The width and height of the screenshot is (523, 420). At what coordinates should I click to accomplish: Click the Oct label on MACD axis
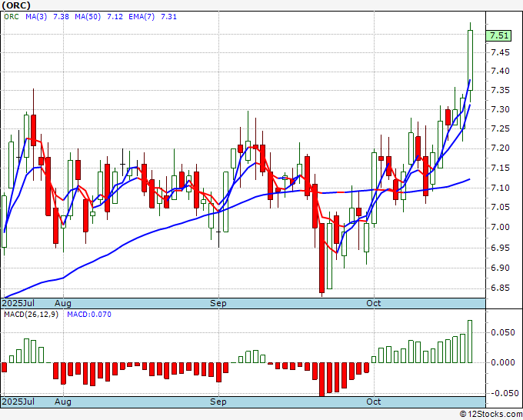(x=374, y=402)
